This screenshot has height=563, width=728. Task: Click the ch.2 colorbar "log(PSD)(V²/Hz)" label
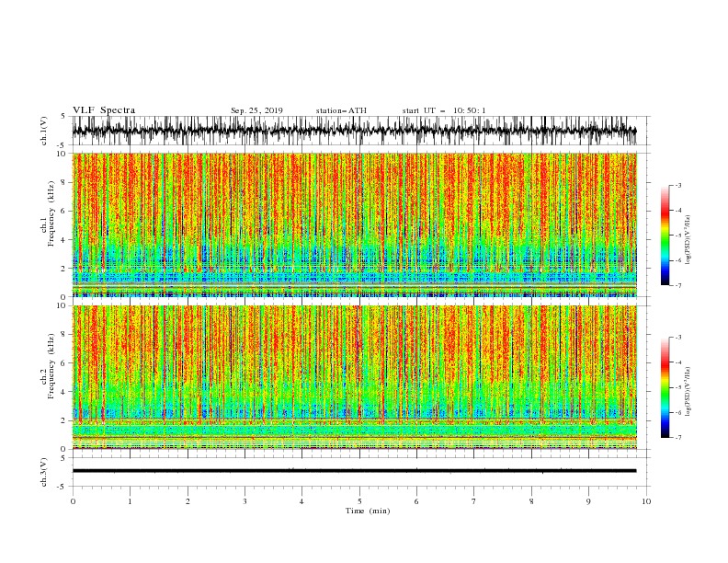[688, 392]
